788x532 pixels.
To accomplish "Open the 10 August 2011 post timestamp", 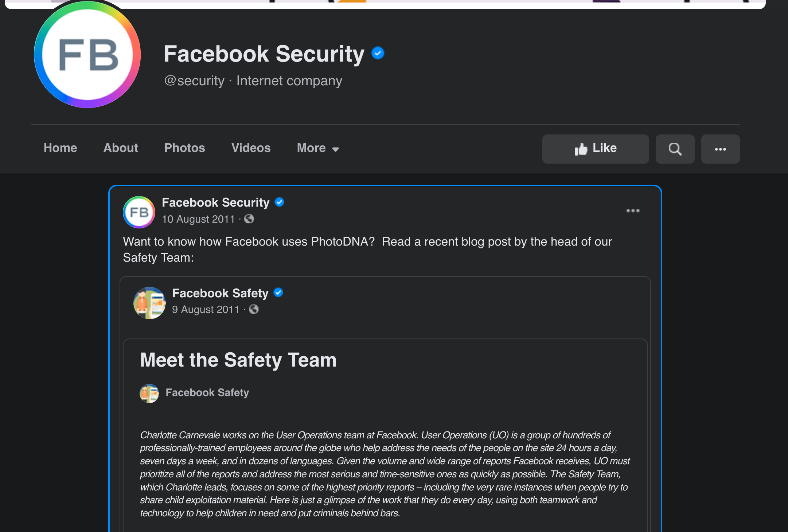I will coord(198,219).
